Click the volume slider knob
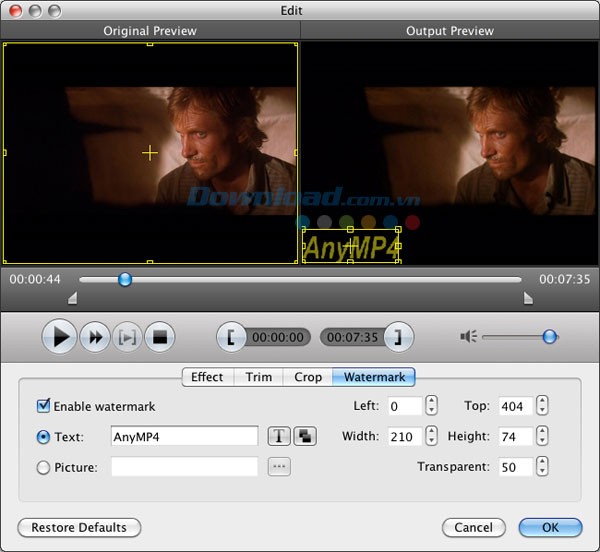This screenshot has height=552, width=600. click(549, 337)
